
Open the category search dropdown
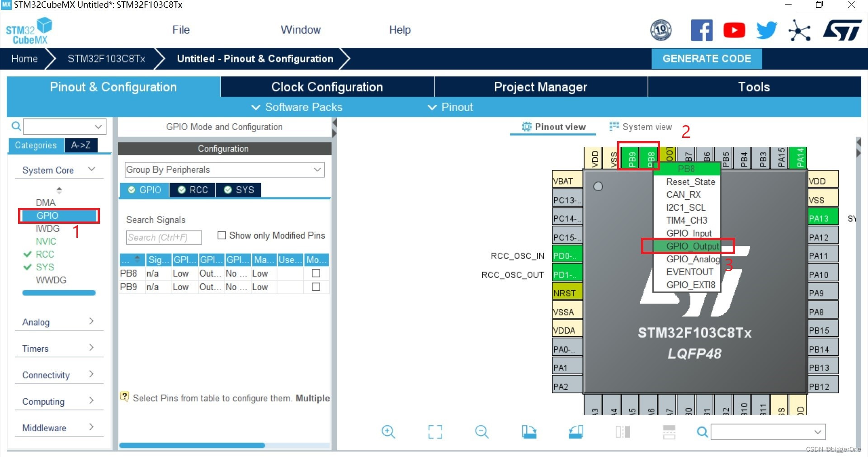[x=98, y=127]
